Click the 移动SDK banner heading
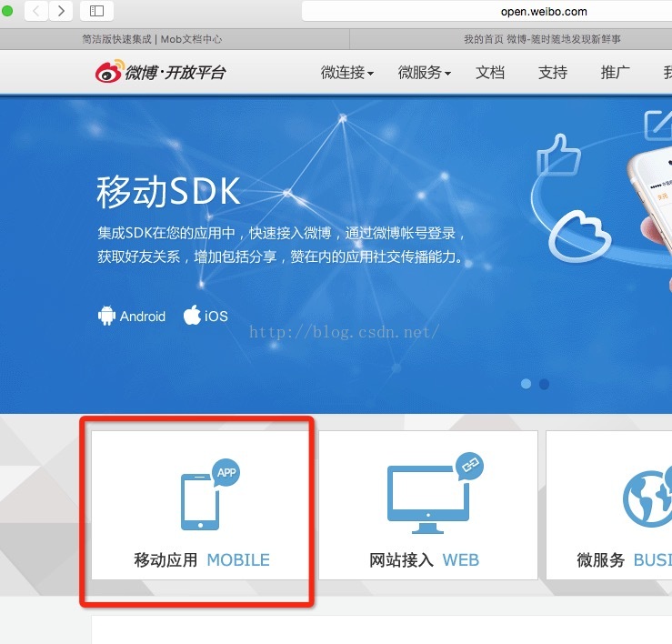Screen dimensions: 672x644 (168, 192)
